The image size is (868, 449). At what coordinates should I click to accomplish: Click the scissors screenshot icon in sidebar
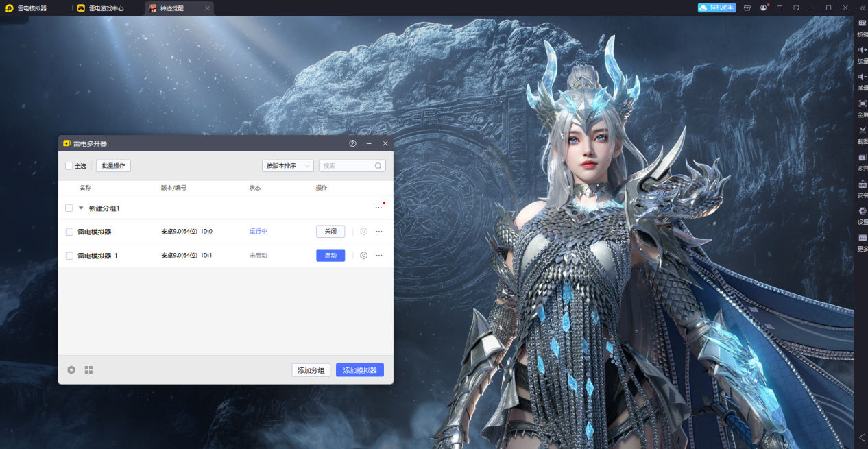pos(862,130)
